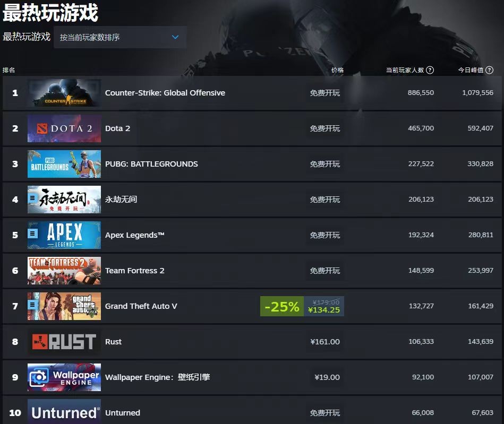Click the chevron arrow in the sort dropdown

pyautogui.click(x=175, y=37)
